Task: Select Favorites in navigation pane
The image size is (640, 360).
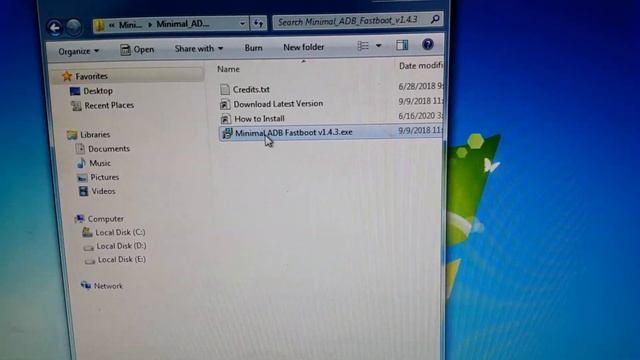Action: click(x=91, y=76)
